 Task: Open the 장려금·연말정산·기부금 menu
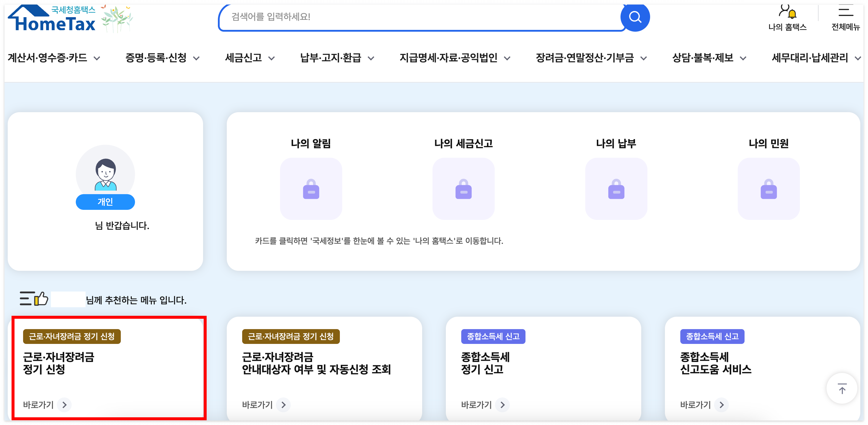[x=585, y=58]
